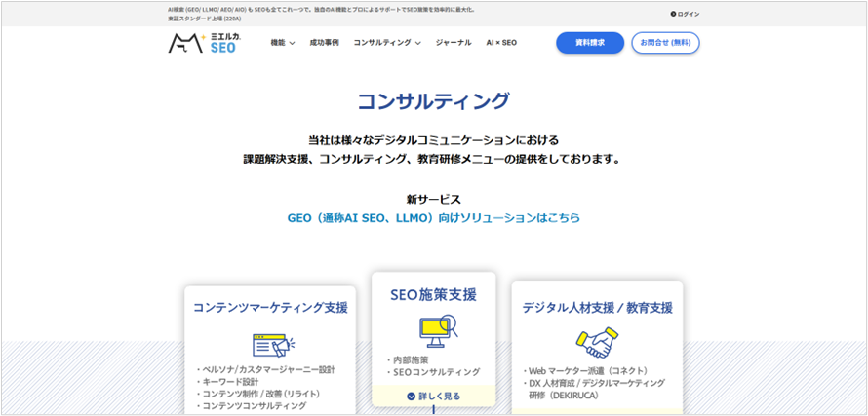
Task: Click the handshake icon in デジタル人材支援 card
Action: click(x=597, y=342)
